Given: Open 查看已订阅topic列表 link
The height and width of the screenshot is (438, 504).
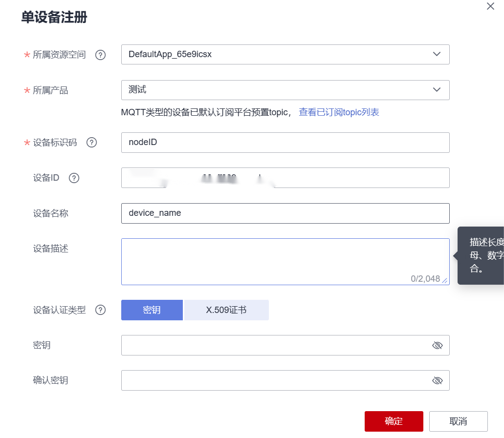Looking at the screenshot, I should point(339,112).
